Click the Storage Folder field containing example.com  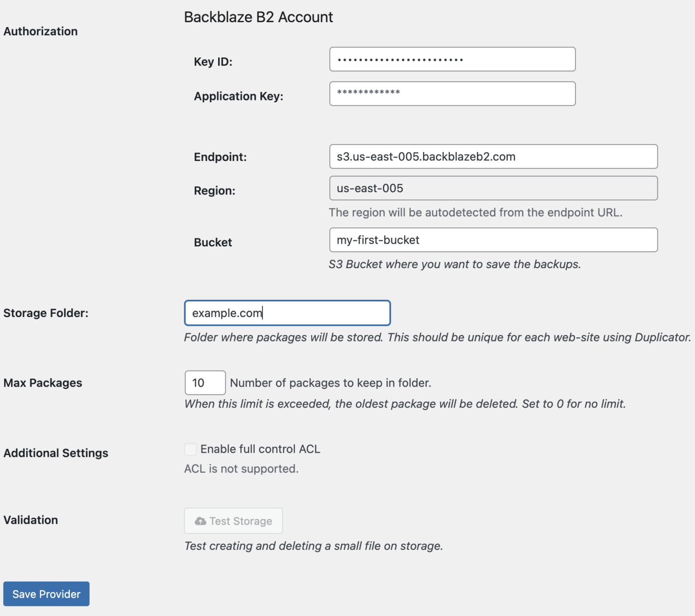point(286,313)
